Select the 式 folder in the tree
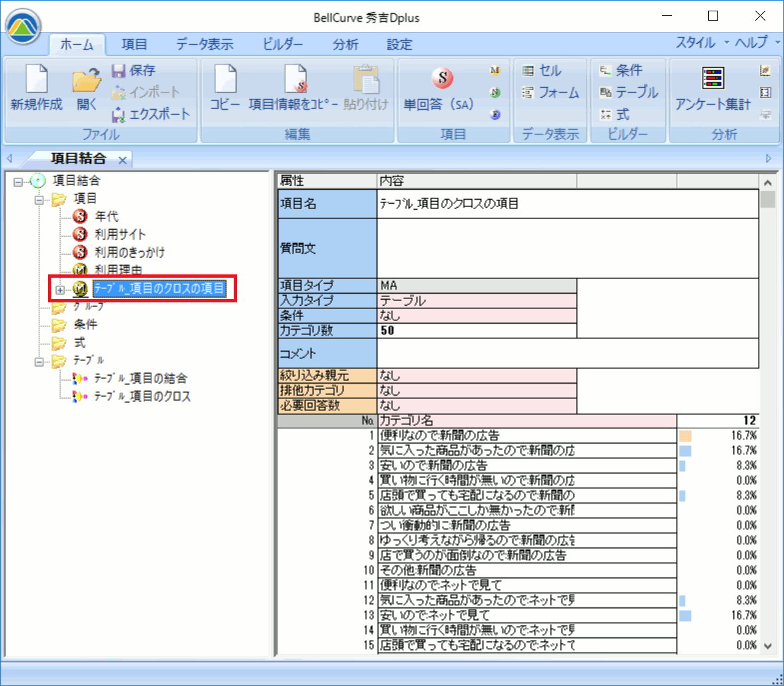The image size is (784, 686). point(80,342)
